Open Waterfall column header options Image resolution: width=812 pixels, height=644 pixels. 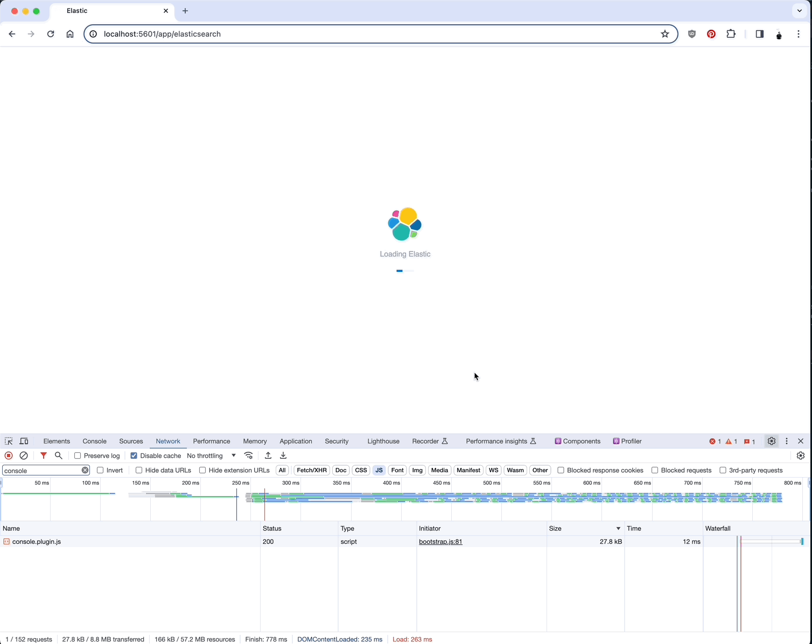pyautogui.click(x=757, y=528)
